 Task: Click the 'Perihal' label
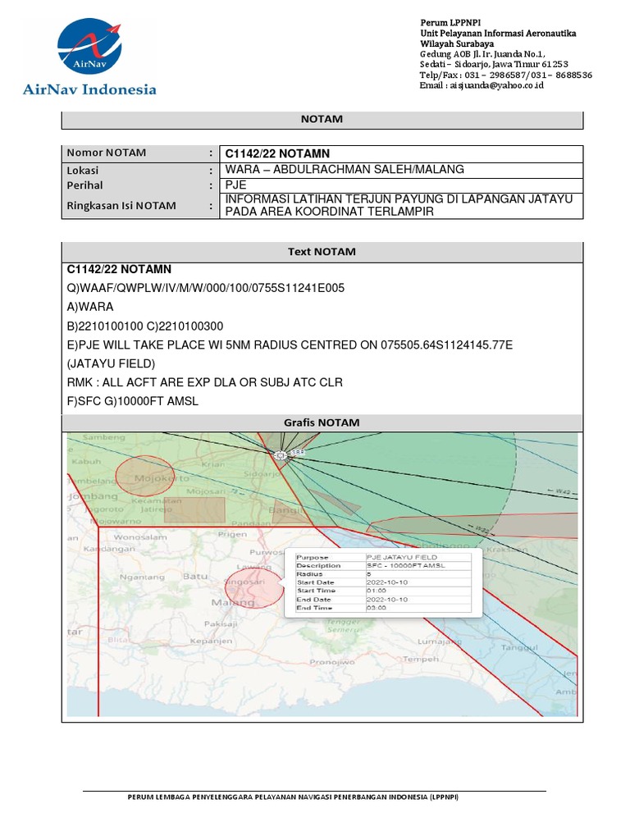click(84, 185)
